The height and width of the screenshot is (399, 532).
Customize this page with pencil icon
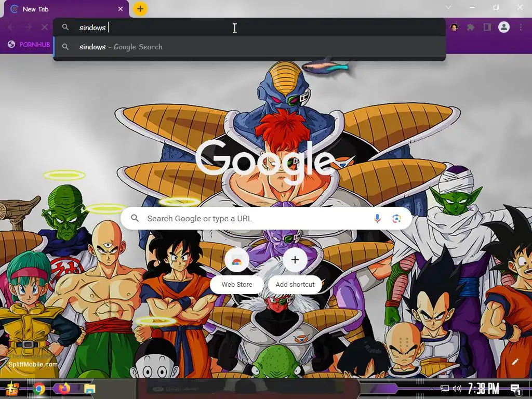pyautogui.click(x=515, y=362)
